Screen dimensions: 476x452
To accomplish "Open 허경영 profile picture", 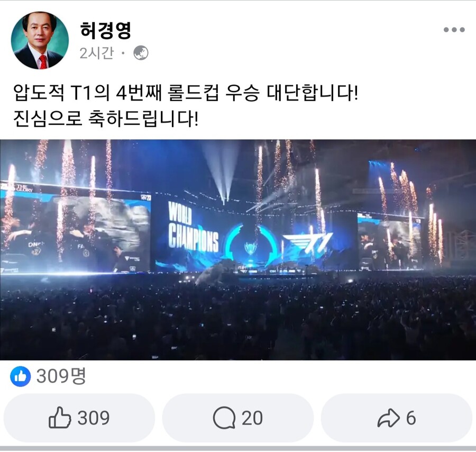I will (40, 40).
